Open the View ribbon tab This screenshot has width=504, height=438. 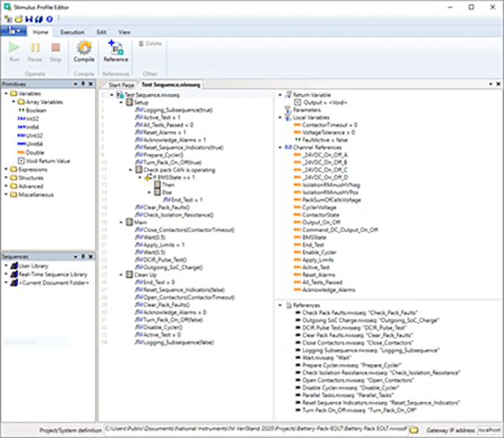pos(124,32)
